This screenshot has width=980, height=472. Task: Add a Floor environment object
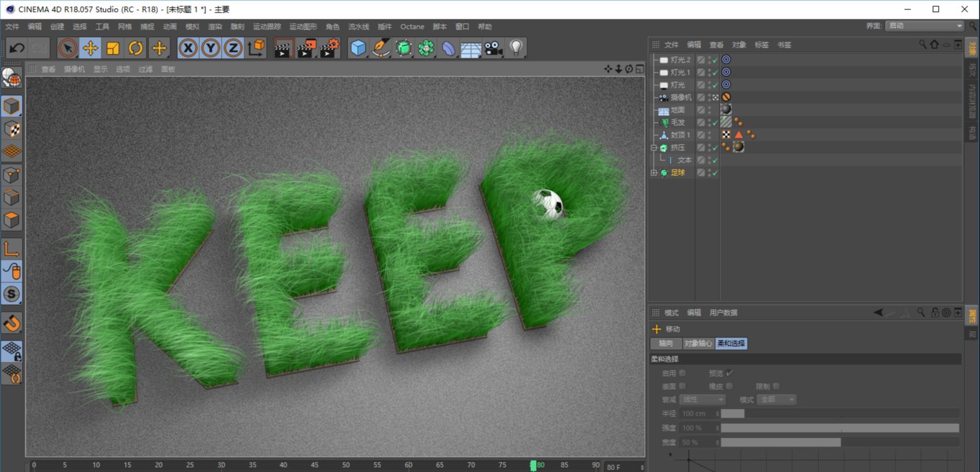471,48
